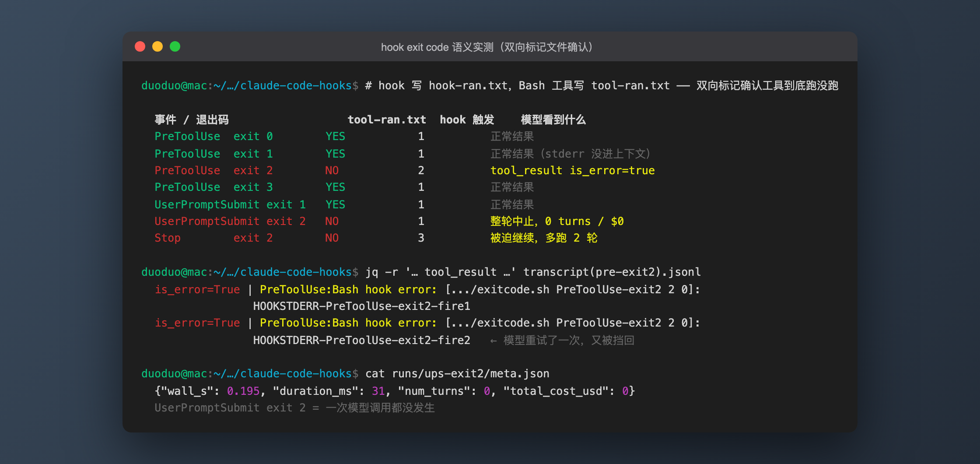Click the red close window button
This screenshot has width=980, height=464.
(x=140, y=46)
